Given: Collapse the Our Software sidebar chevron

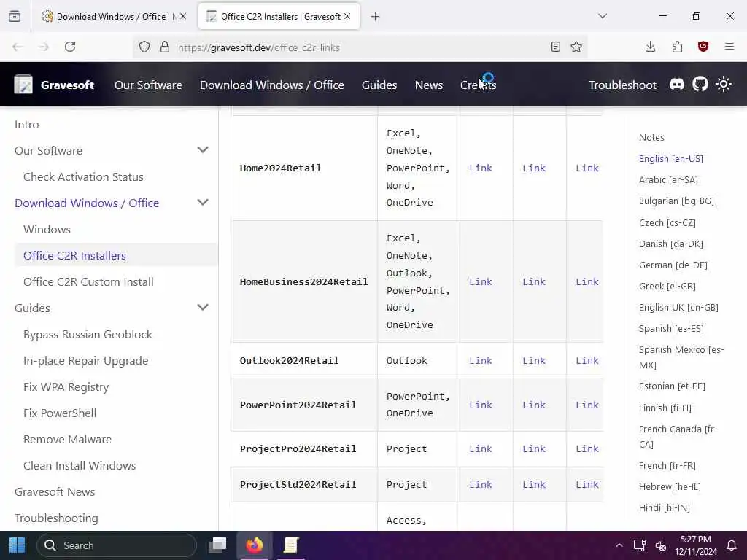Looking at the screenshot, I should click(x=203, y=150).
